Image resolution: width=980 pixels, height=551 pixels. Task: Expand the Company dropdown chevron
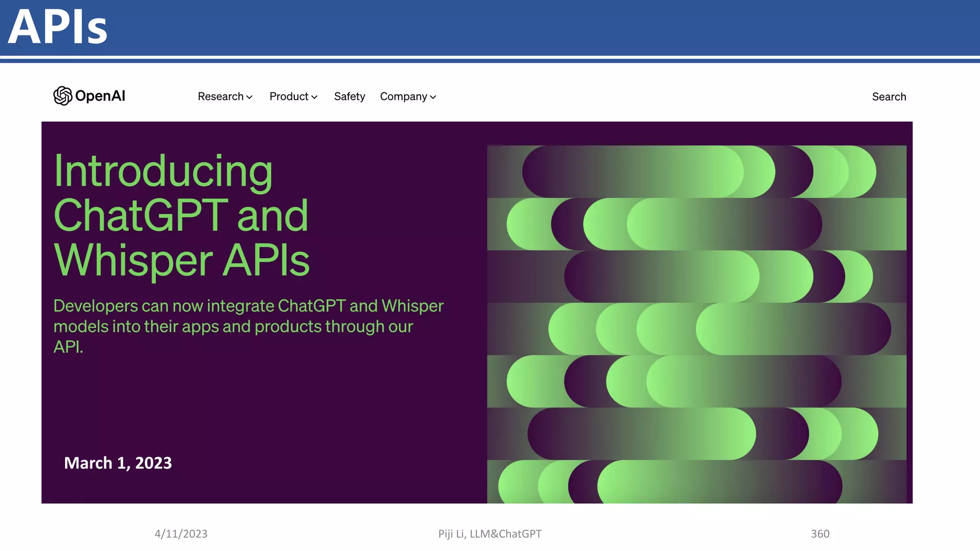coord(433,97)
